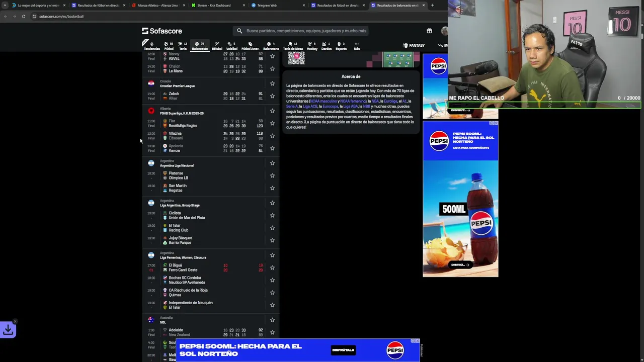644x362 pixels.
Task: Follow the Eurocopa link
Action: [x=330, y=107]
